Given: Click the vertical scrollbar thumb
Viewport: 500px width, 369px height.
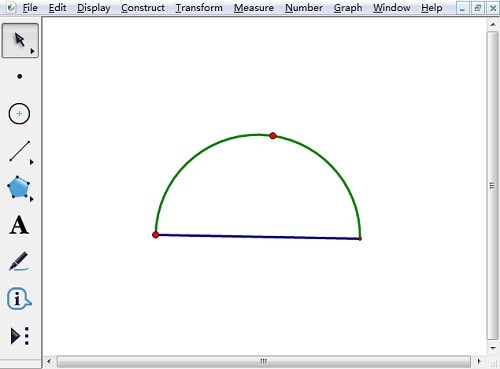Looking at the screenshot, I should point(493,185).
